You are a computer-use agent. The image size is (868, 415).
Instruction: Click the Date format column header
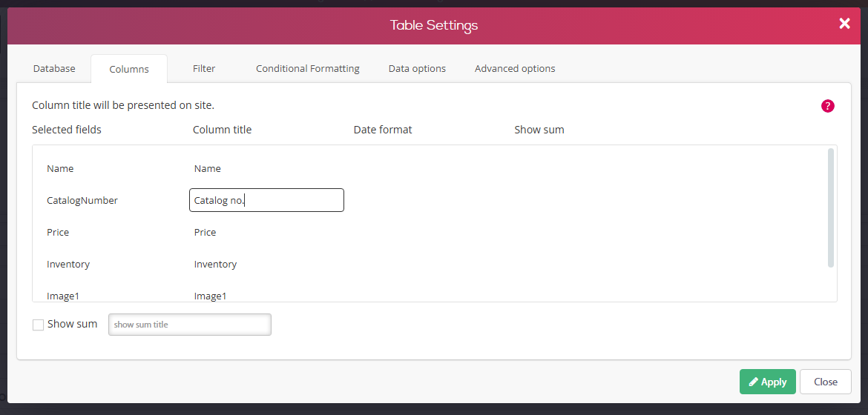[383, 130]
